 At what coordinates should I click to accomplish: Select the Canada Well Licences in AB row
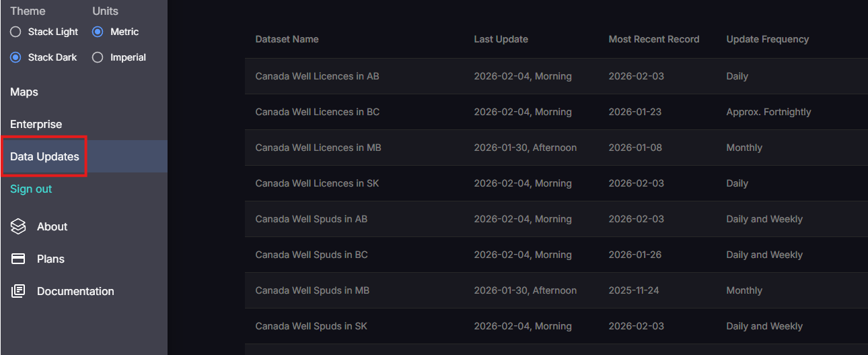(317, 76)
